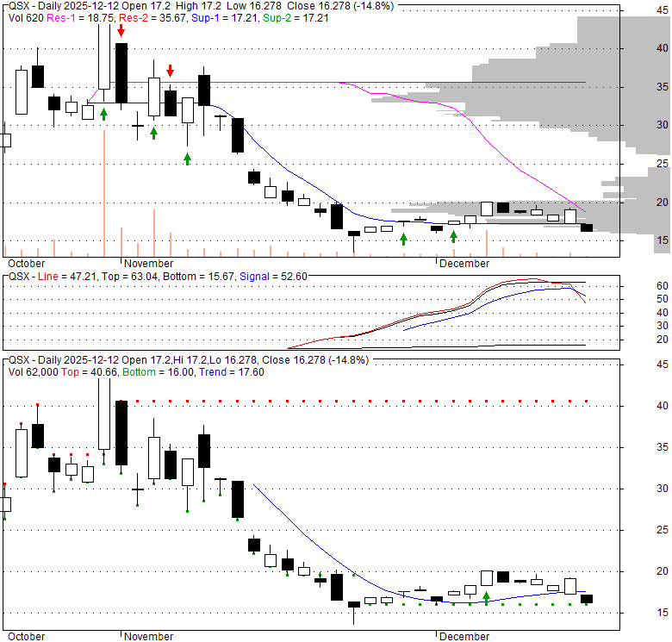Click the late-November green up arrow in the top chart
The width and height of the screenshot is (672, 642).
click(403, 240)
